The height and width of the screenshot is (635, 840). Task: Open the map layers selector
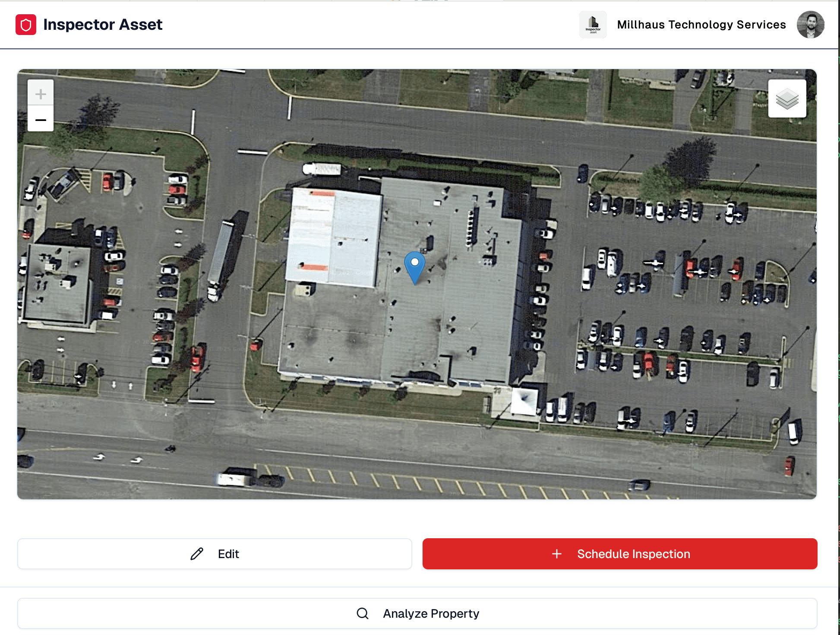pyautogui.click(x=787, y=98)
